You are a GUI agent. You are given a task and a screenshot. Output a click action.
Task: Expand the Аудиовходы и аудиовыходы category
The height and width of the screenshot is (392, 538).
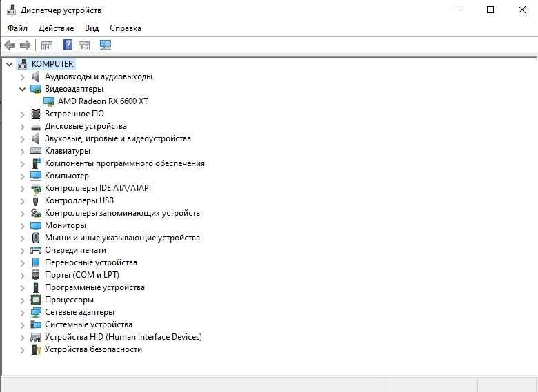(x=23, y=76)
